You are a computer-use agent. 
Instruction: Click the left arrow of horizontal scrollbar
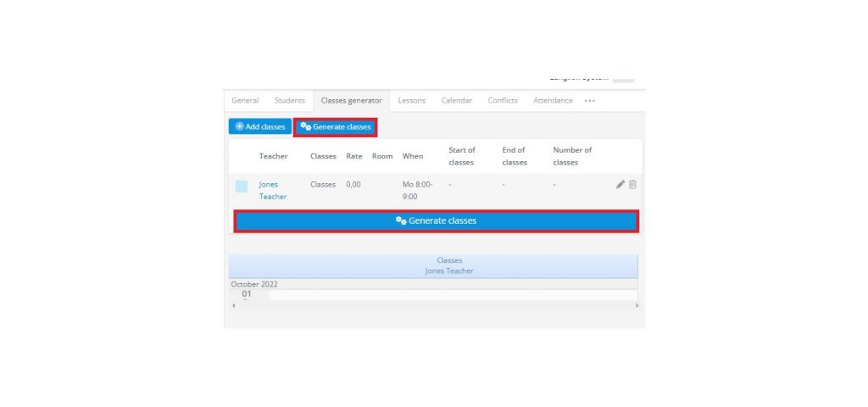click(x=233, y=305)
